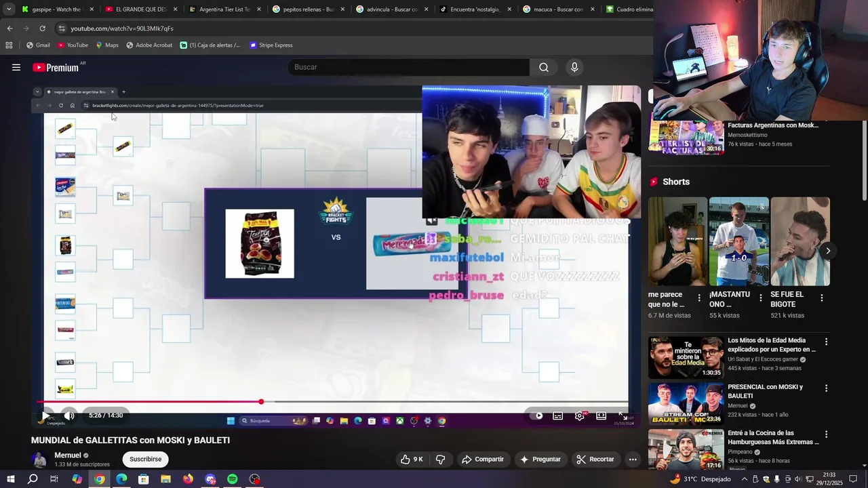Viewport: 868px width, 488px height.
Task: Open the Preguntar AI button
Action: (x=540, y=459)
